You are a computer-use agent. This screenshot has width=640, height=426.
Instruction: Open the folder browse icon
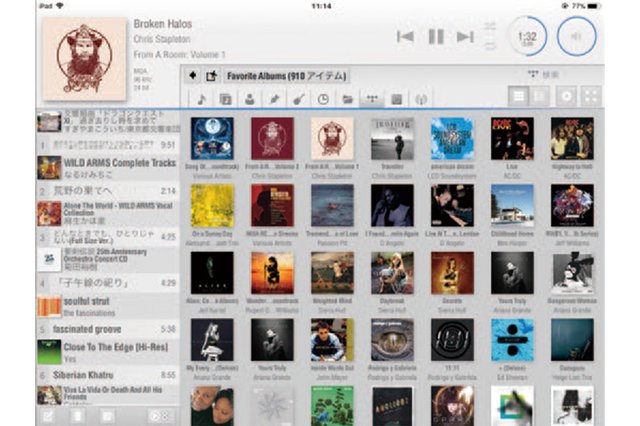tap(347, 99)
